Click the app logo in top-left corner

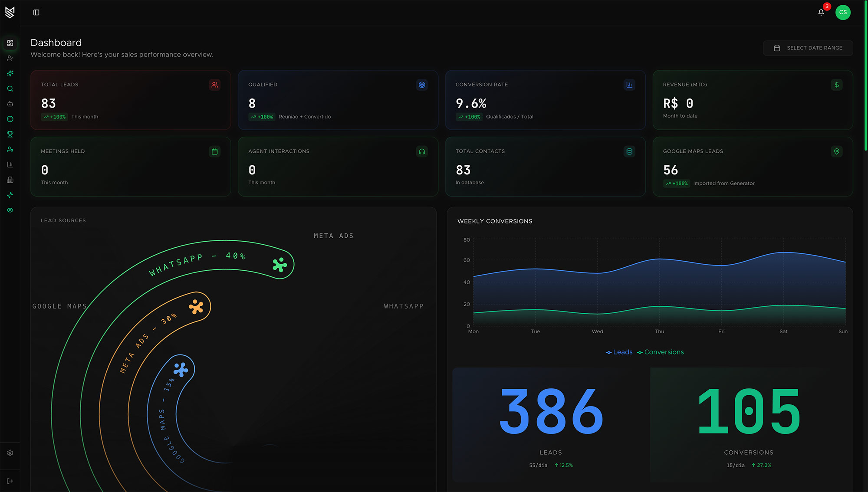(x=10, y=12)
